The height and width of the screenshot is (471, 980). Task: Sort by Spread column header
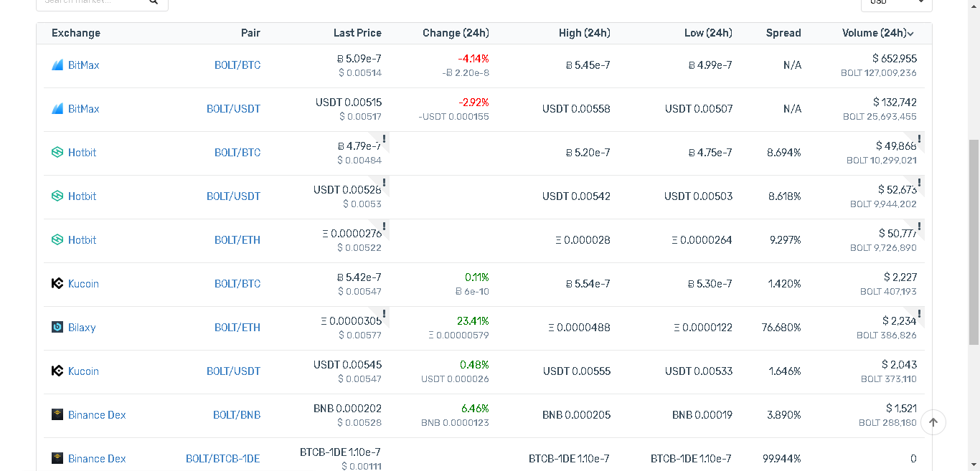click(783, 33)
